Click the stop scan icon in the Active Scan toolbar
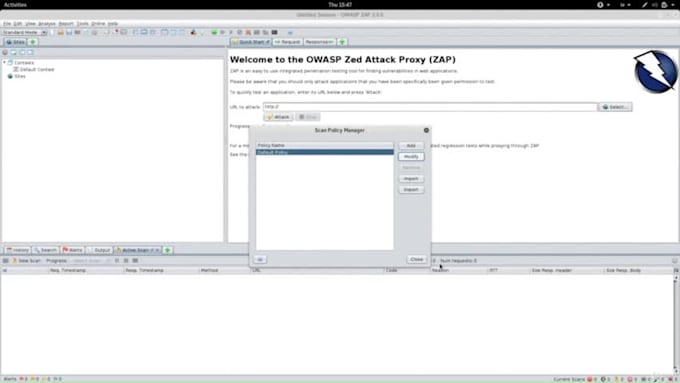This screenshot has height=383, width=680. [126, 261]
